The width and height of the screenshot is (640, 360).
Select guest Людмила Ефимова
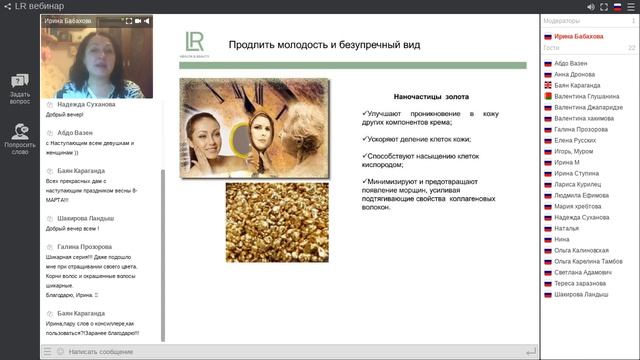[x=581, y=196]
